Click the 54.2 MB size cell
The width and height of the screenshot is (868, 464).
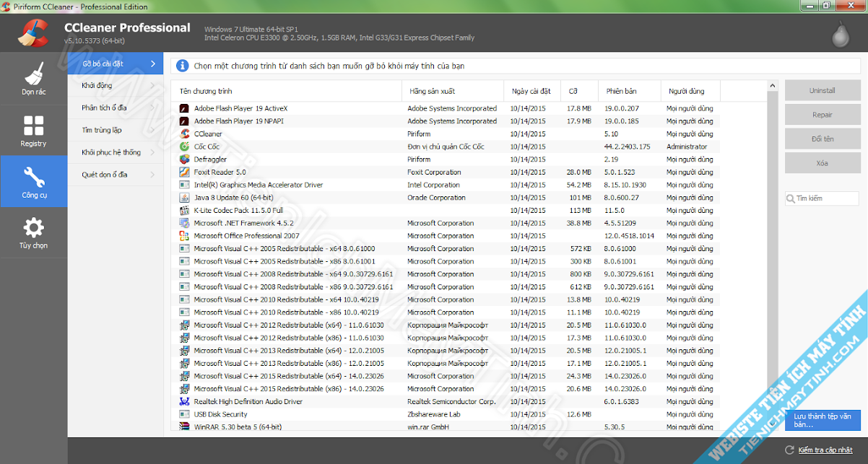click(x=579, y=185)
